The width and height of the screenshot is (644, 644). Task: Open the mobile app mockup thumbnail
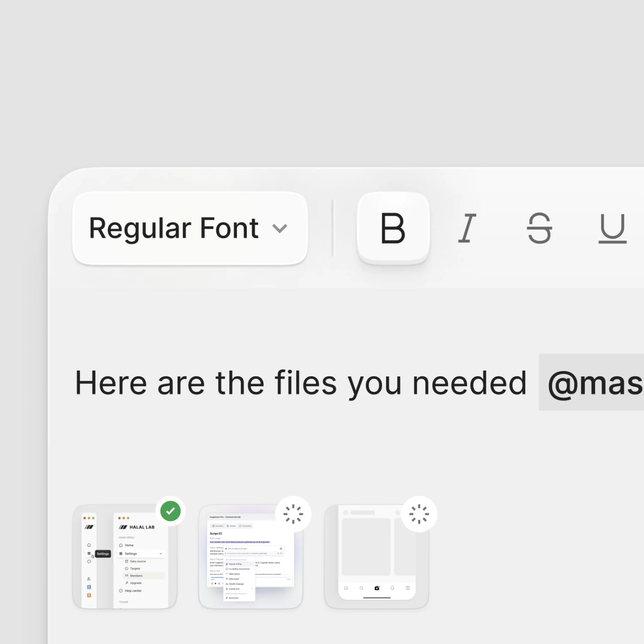click(377, 556)
